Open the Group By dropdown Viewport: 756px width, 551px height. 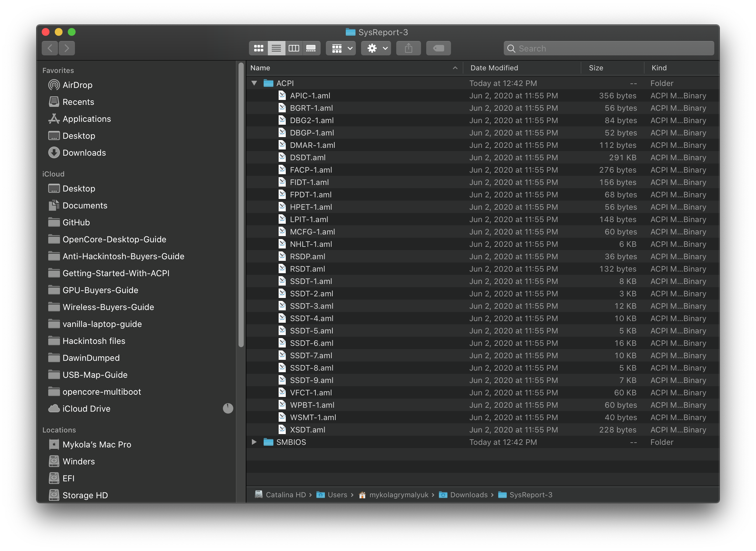(341, 49)
